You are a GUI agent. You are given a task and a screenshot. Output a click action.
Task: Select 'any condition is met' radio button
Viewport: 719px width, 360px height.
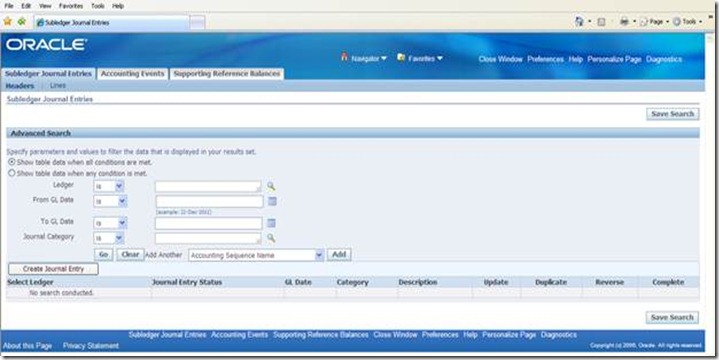[x=12, y=173]
